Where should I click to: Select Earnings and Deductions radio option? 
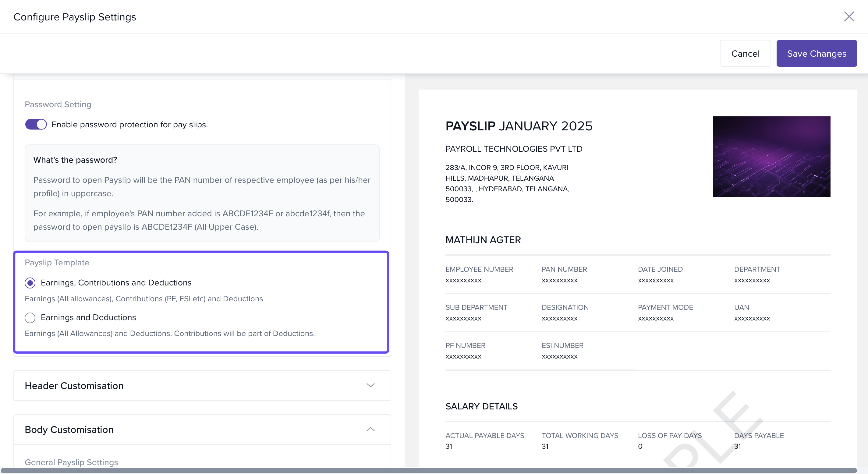tap(30, 317)
